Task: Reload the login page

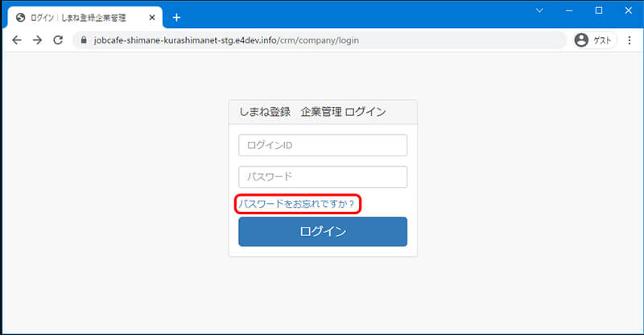Action: pos(58,40)
